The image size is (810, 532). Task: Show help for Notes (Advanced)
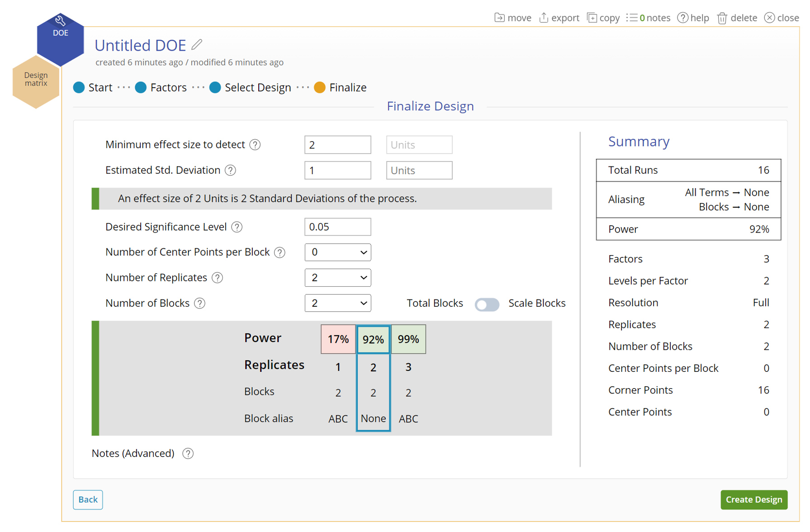coord(188,453)
